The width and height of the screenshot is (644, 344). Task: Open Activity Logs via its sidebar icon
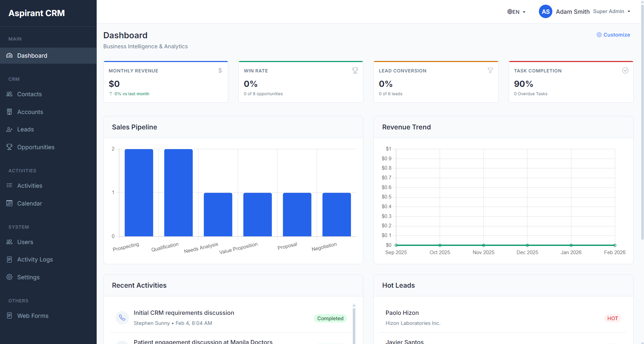tap(9, 259)
